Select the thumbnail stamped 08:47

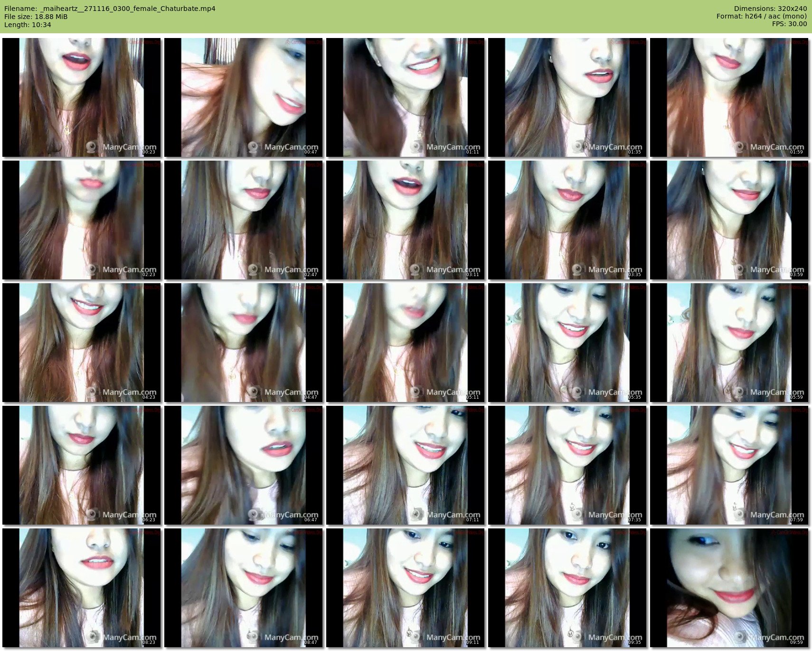point(244,588)
